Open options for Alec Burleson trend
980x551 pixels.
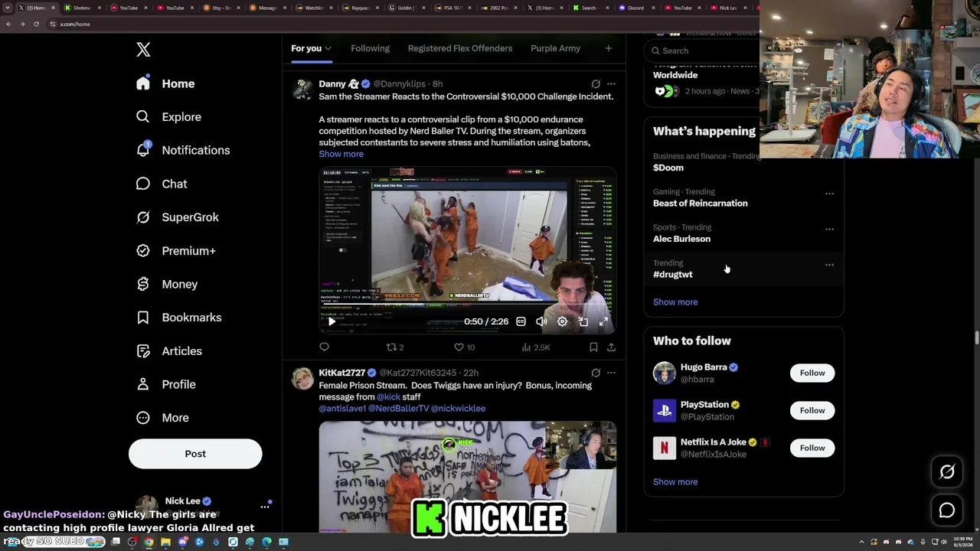pyautogui.click(x=829, y=229)
